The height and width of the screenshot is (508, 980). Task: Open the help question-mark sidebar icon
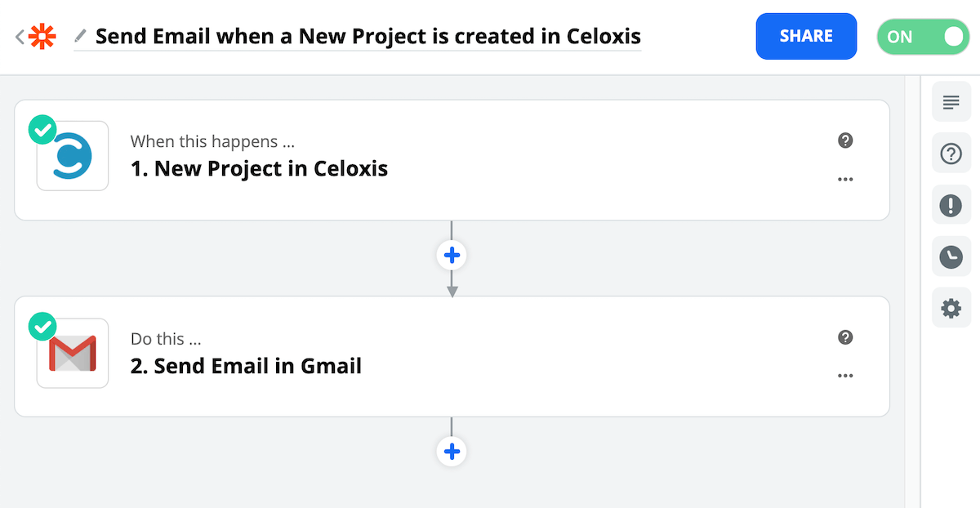[951, 154]
